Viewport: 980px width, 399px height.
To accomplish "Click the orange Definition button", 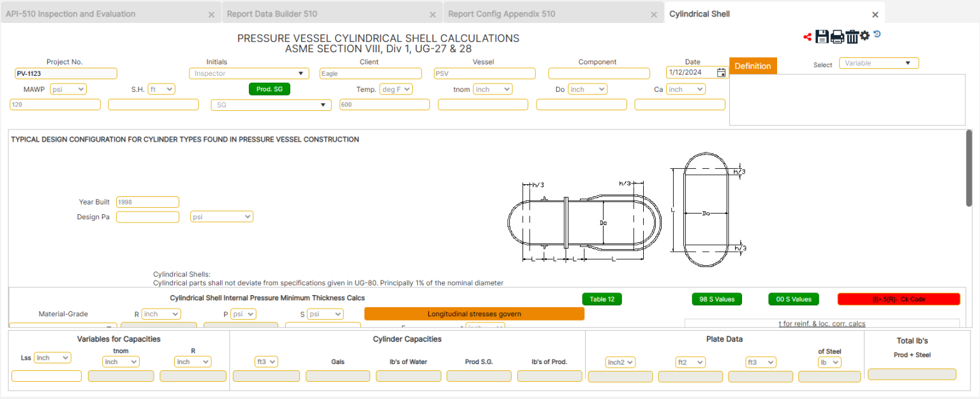I will 753,66.
